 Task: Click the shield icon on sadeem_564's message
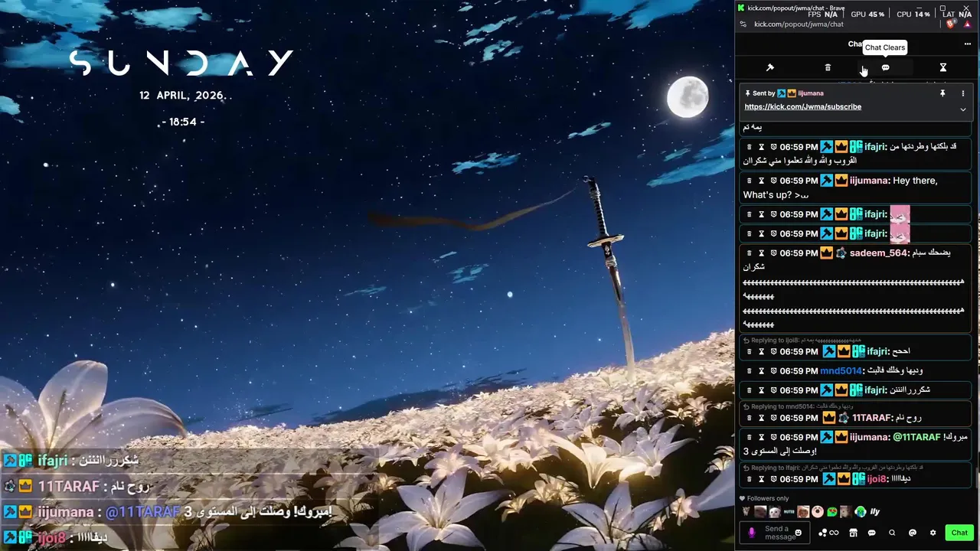pyautogui.click(x=773, y=253)
